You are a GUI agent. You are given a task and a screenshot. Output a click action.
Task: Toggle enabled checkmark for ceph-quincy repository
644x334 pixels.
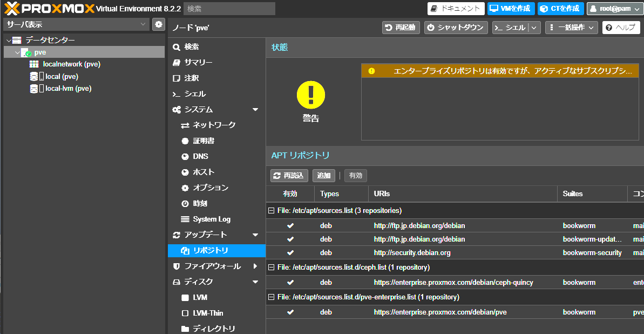point(290,283)
